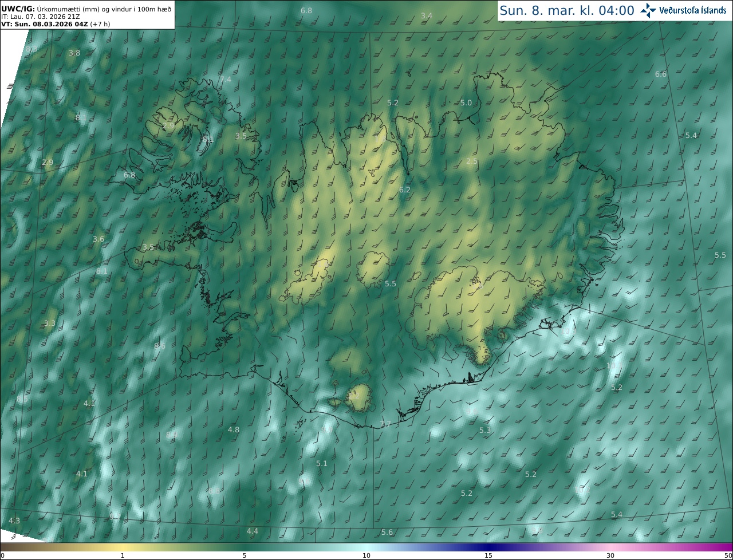The width and height of the screenshot is (733, 560).
Task: Click the map value '5.0'
Action: point(466,102)
